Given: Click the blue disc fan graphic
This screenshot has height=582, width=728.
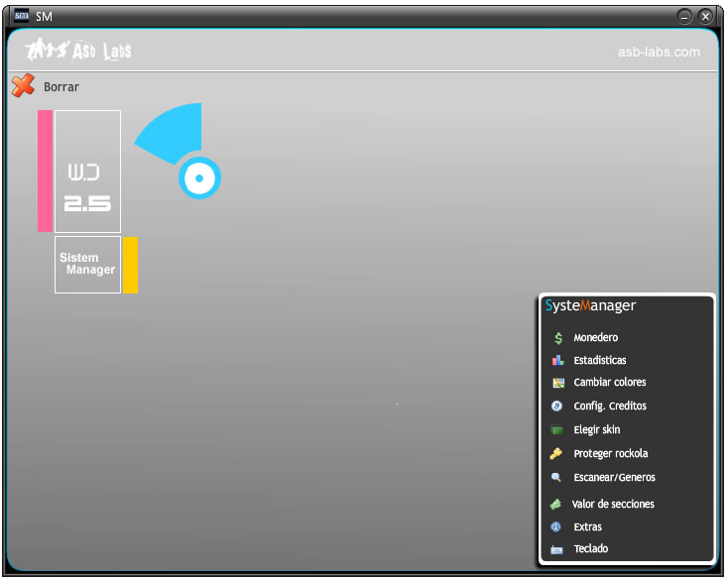Looking at the screenshot, I should pyautogui.click(x=178, y=151).
